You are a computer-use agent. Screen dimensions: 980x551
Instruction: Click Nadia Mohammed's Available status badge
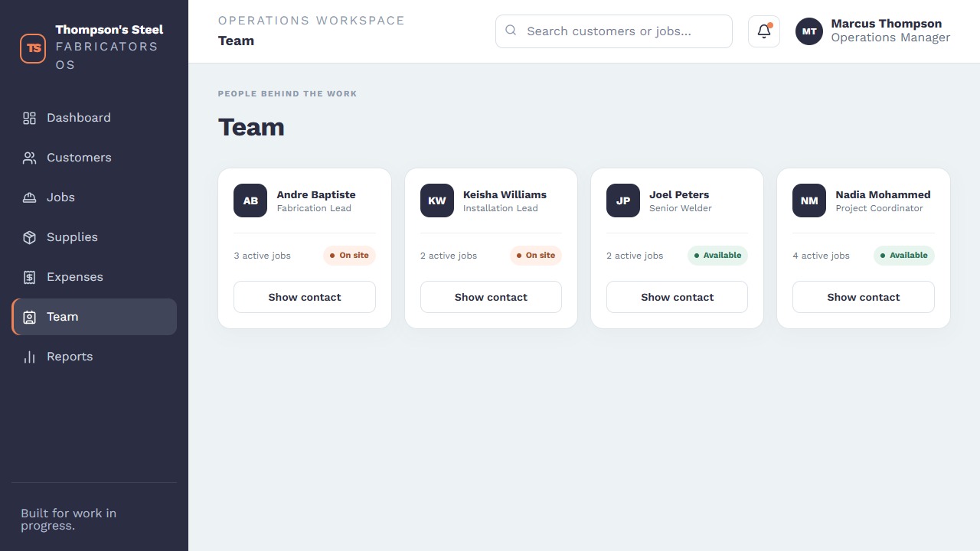pyautogui.click(x=904, y=256)
